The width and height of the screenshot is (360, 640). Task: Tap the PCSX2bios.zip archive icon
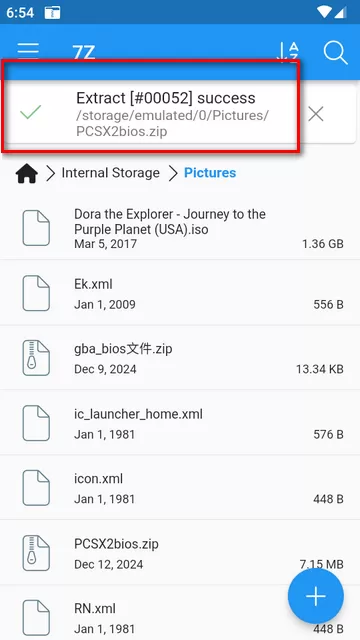tap(36, 553)
